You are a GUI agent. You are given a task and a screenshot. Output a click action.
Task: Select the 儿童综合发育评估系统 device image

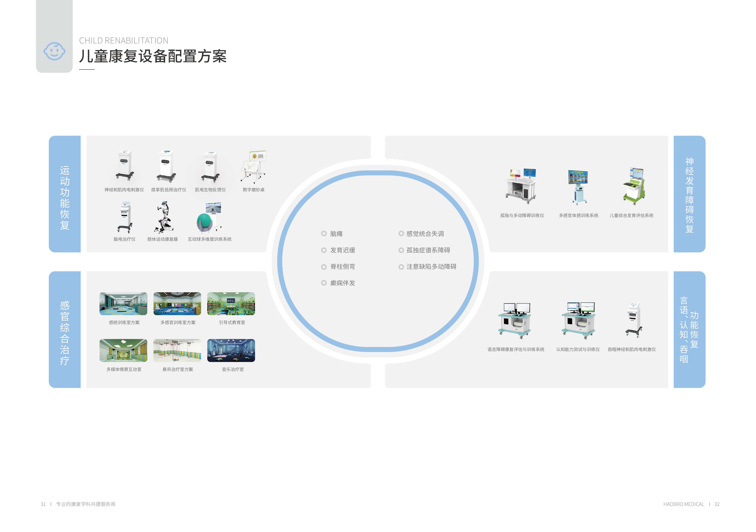click(x=633, y=186)
